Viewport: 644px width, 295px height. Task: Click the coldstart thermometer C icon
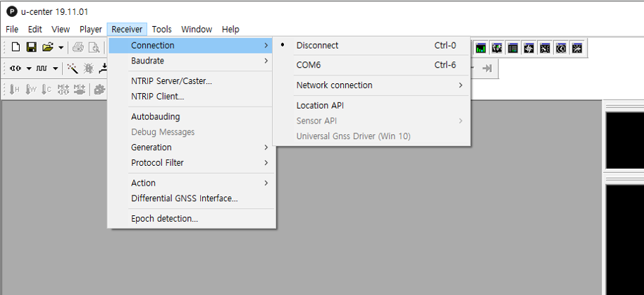tap(47, 89)
